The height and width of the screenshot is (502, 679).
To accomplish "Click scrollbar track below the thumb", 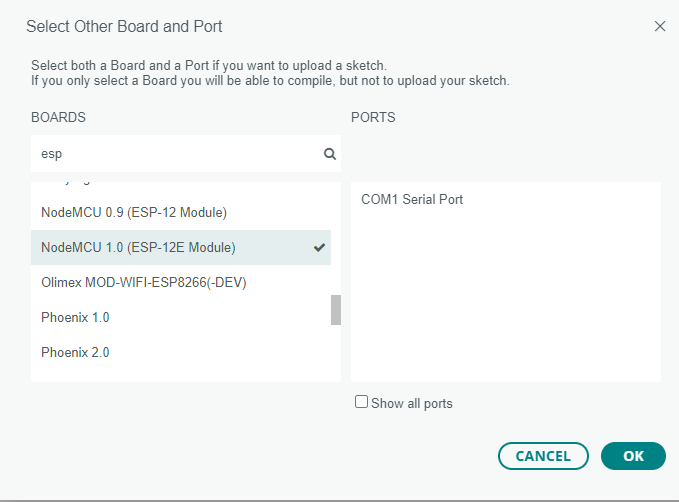I will pos(336,352).
